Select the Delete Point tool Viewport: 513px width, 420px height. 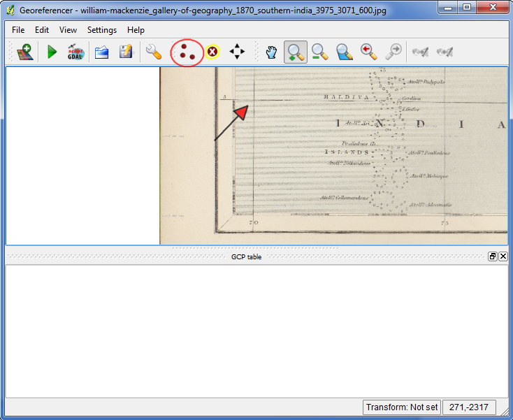pos(212,52)
